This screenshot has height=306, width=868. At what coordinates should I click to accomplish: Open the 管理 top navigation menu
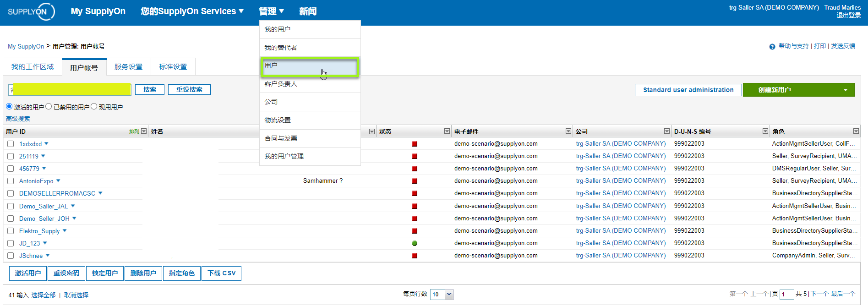click(271, 11)
